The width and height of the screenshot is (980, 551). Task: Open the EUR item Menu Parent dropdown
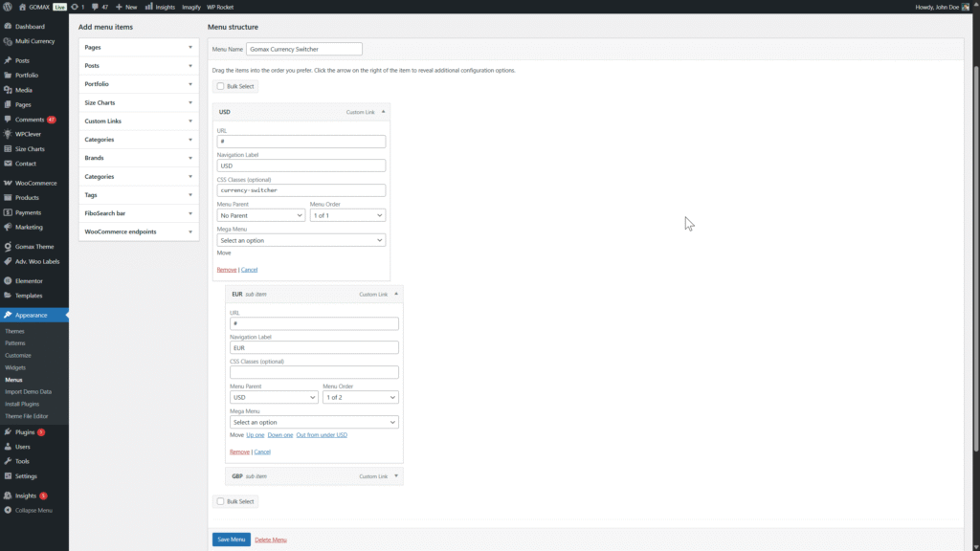tap(274, 397)
